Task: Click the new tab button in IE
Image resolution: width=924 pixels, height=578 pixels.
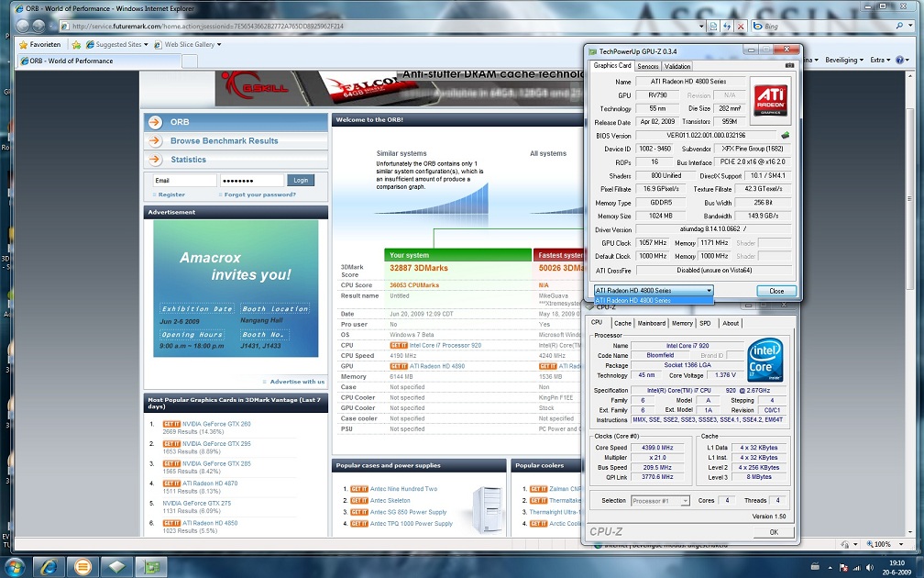Action: [x=189, y=61]
